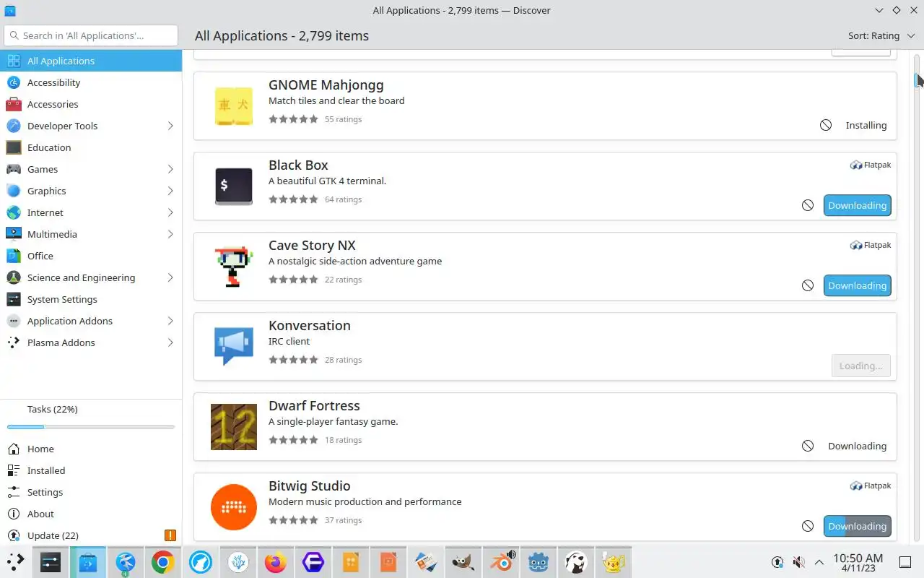Image resolution: width=924 pixels, height=578 pixels.
Task: Open the Education category
Action: pos(91,147)
